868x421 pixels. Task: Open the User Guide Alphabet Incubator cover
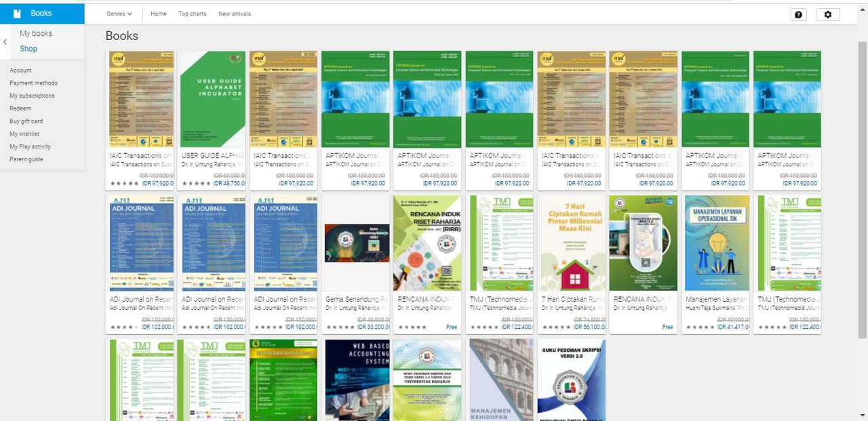point(212,99)
